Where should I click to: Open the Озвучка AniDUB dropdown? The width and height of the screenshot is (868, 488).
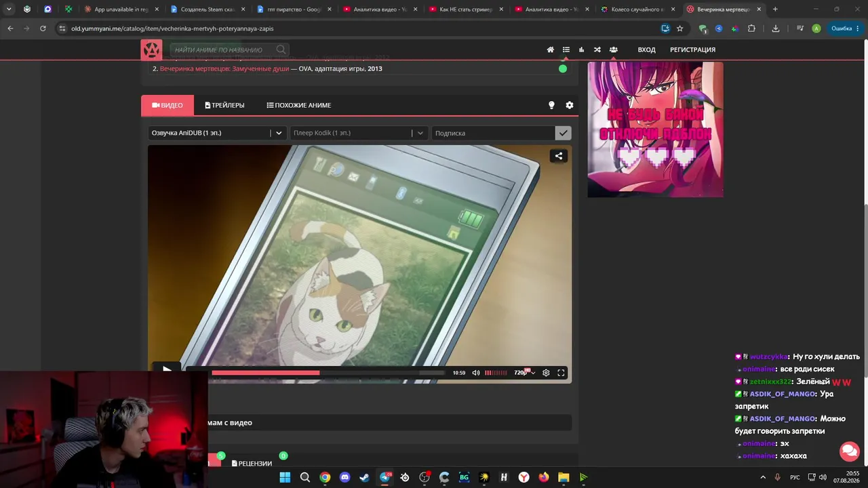(x=217, y=133)
